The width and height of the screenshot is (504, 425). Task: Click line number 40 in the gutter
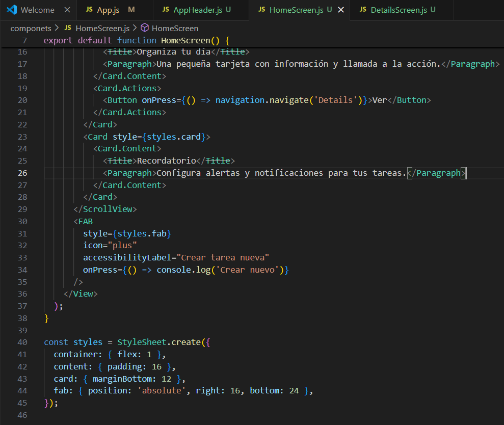pyautogui.click(x=22, y=342)
